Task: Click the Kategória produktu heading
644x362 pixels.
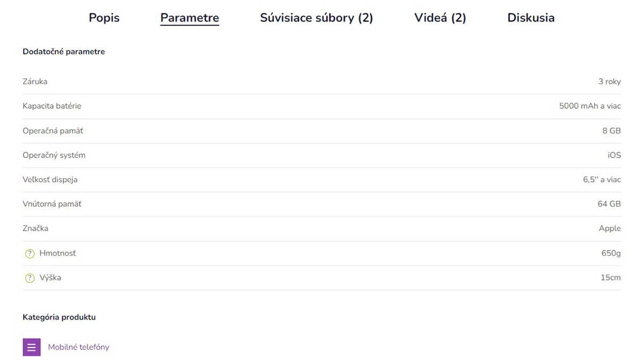Action: click(59, 317)
